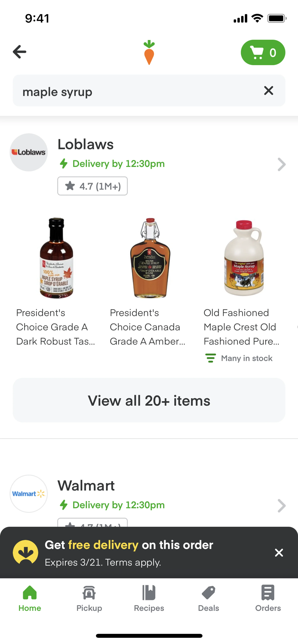Dismiss the free delivery banner

tap(279, 552)
